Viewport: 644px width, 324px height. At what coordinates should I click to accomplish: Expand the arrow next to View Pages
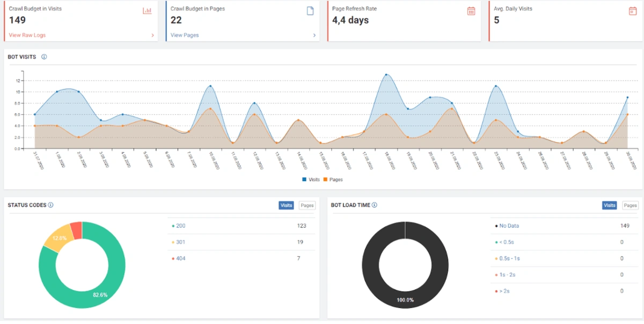314,35
